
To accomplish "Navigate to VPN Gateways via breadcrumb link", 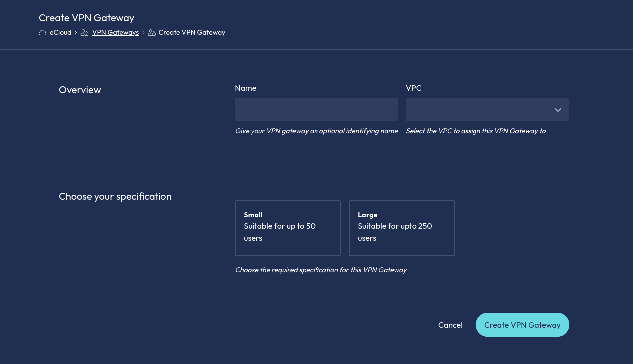I will click(x=115, y=32).
